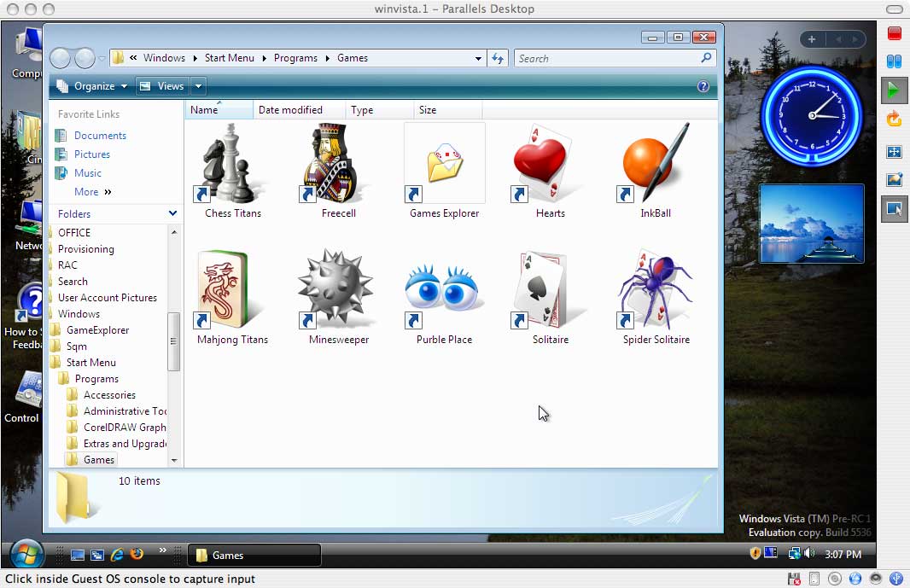The width and height of the screenshot is (910, 588).
Task: Click the Windows breadcrumb arrow
Action: point(195,58)
